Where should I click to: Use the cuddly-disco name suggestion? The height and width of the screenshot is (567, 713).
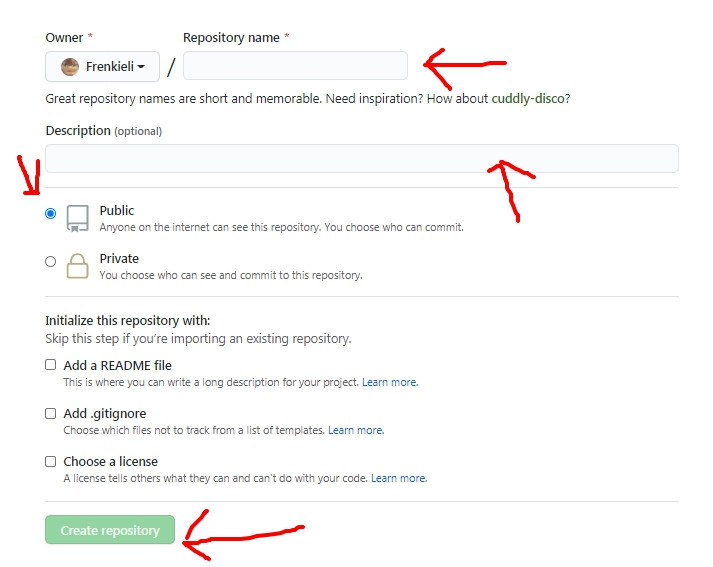tap(528, 99)
